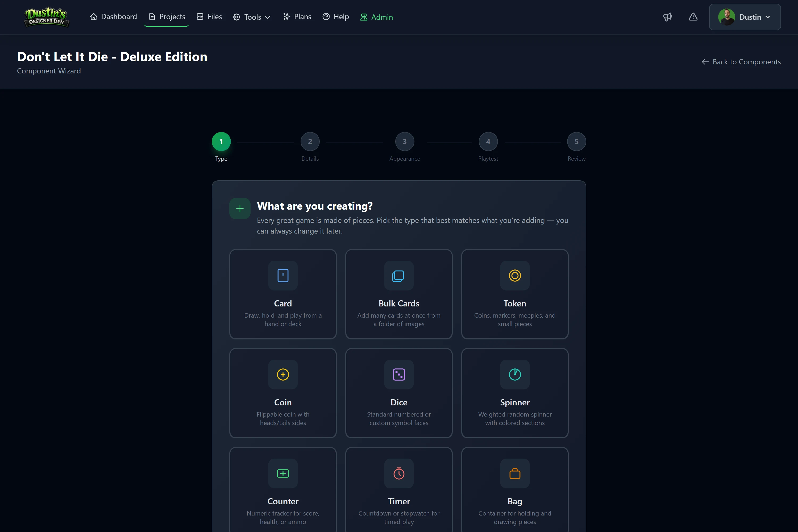Jump to step 2 Details
The width and height of the screenshot is (798, 532).
click(310, 142)
